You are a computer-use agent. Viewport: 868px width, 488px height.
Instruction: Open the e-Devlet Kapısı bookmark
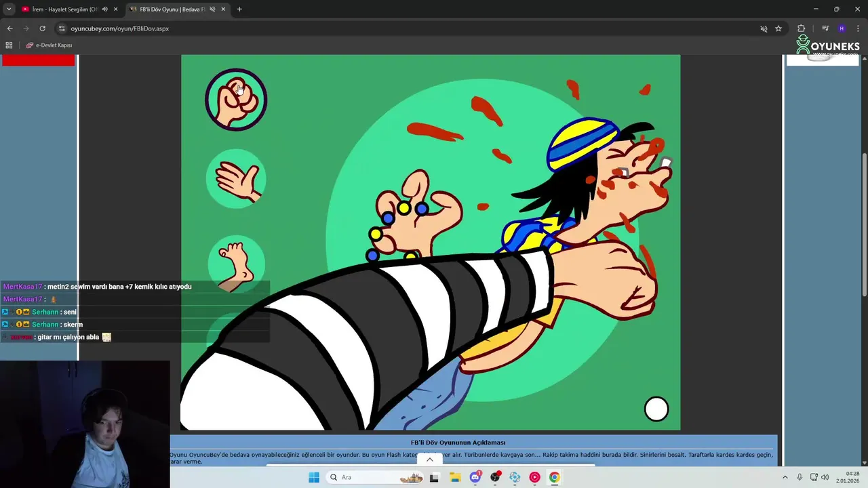[50, 45]
